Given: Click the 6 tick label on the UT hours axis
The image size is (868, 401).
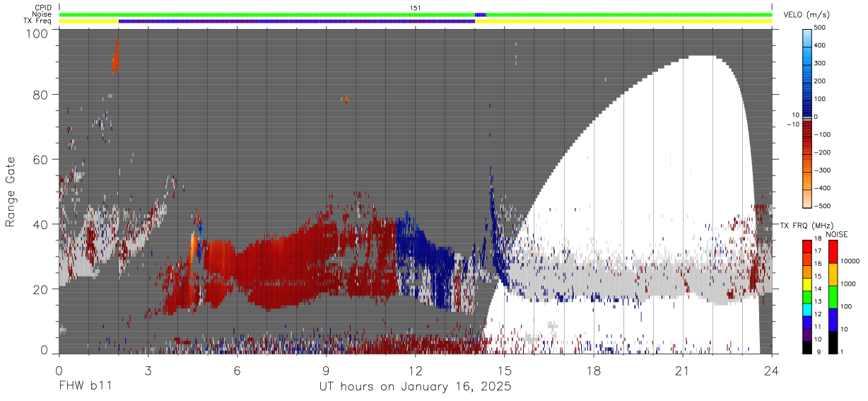Looking at the screenshot, I should pyautogui.click(x=237, y=370).
